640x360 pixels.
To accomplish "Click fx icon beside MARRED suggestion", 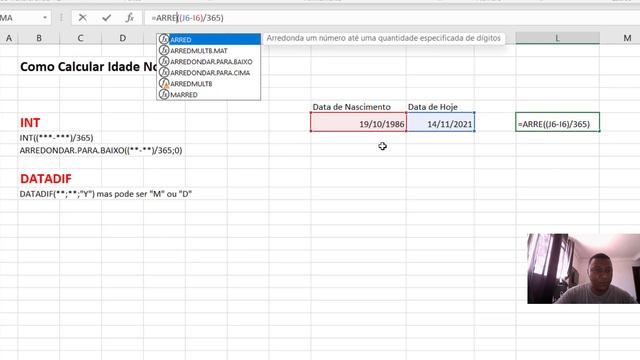I will pos(164,95).
